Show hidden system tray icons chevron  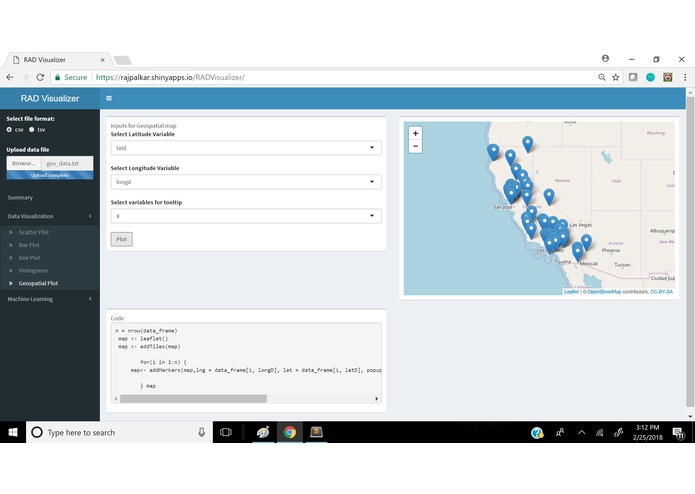[x=582, y=432]
